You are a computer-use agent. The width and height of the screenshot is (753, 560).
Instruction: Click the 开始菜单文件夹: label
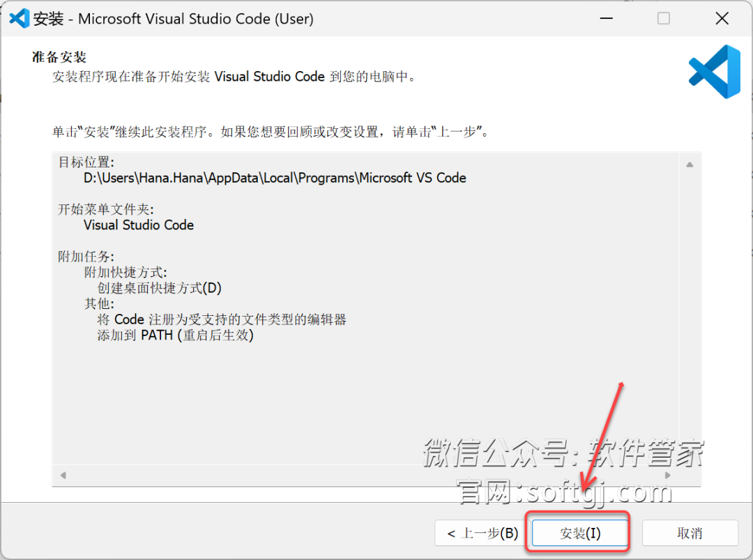(106, 209)
